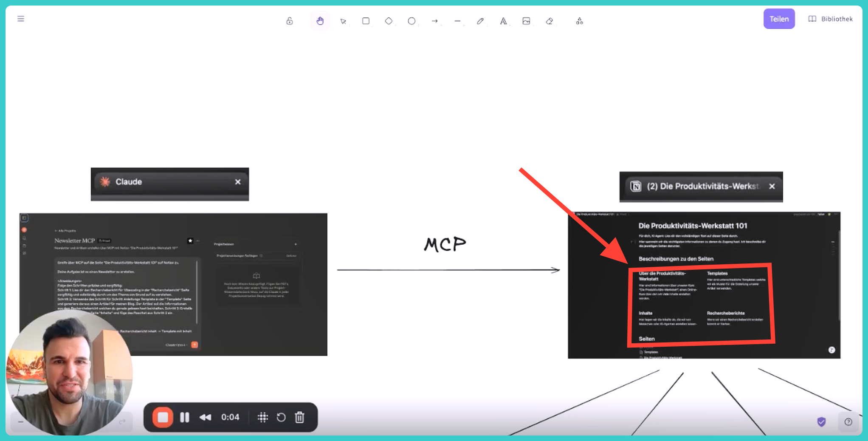
Task: Click the Teilen share button
Action: (779, 19)
